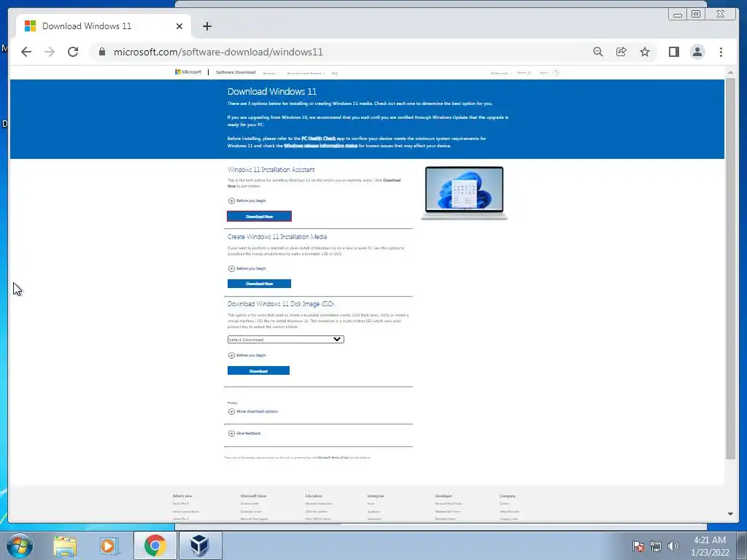747x560 pixels.
Task: Share this page using the share icon
Action: (622, 52)
